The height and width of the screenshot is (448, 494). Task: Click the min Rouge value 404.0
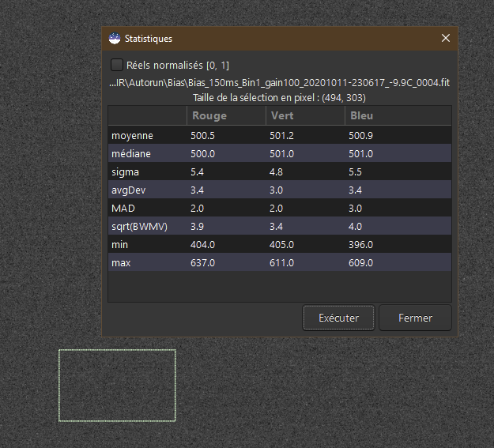coord(202,245)
